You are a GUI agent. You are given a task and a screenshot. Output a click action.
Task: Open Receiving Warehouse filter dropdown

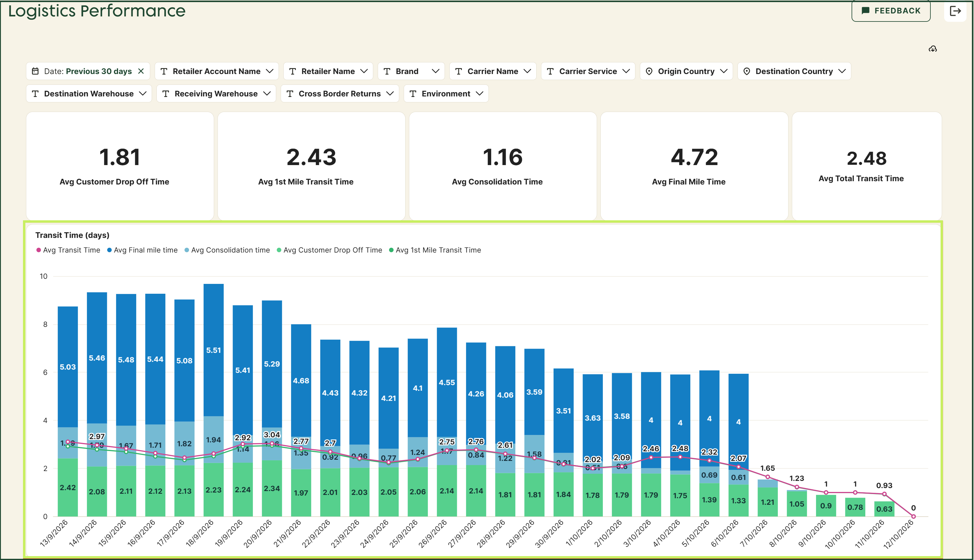216,93
